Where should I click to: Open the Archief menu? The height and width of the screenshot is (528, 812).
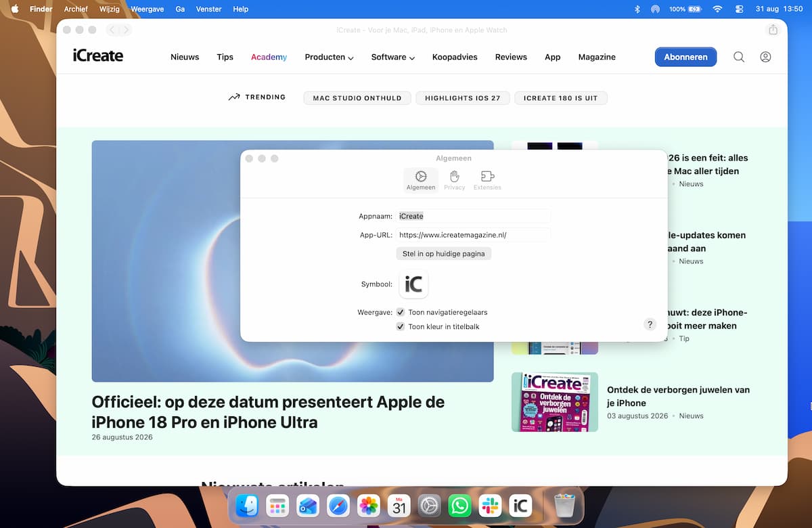[x=76, y=9]
